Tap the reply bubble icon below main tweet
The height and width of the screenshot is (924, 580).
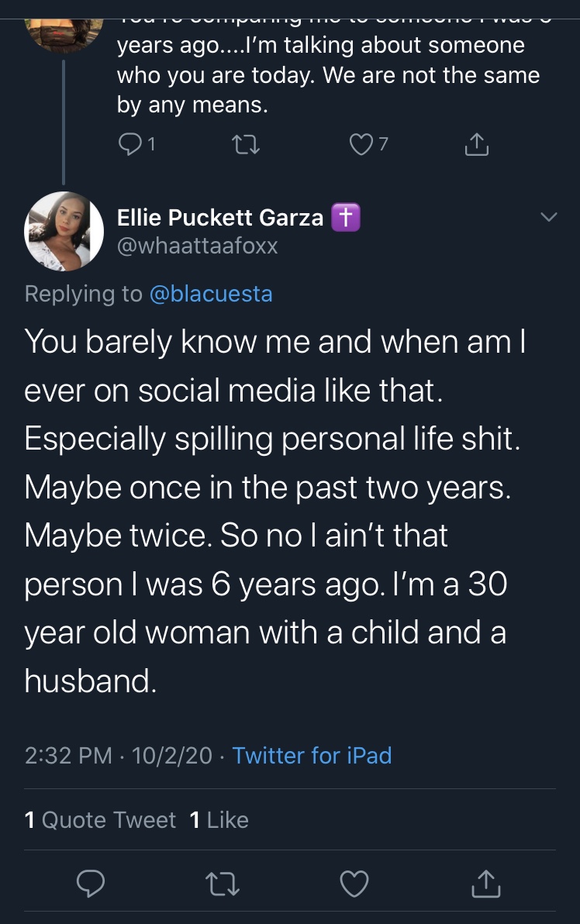point(91,884)
